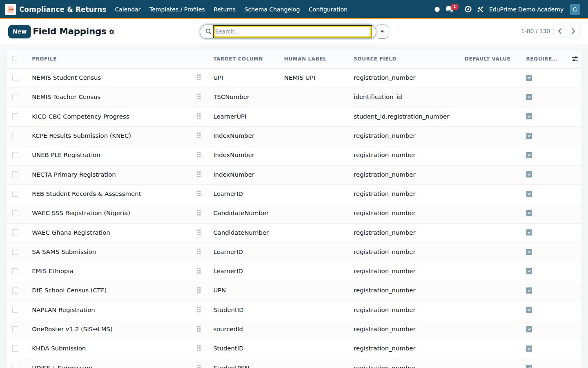Open the Schema Changelog menu
This screenshot has width=588, height=368.
[272, 9]
